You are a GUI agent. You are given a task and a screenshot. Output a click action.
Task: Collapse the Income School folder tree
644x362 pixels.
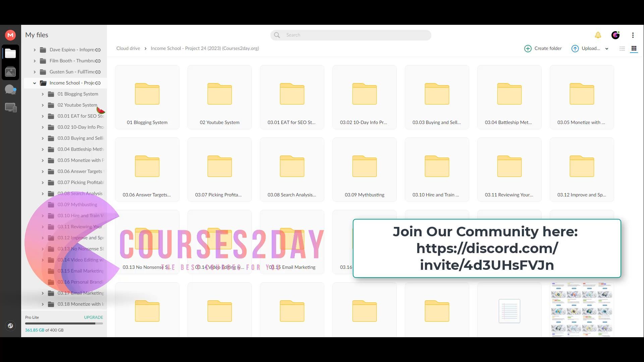pyautogui.click(x=35, y=83)
